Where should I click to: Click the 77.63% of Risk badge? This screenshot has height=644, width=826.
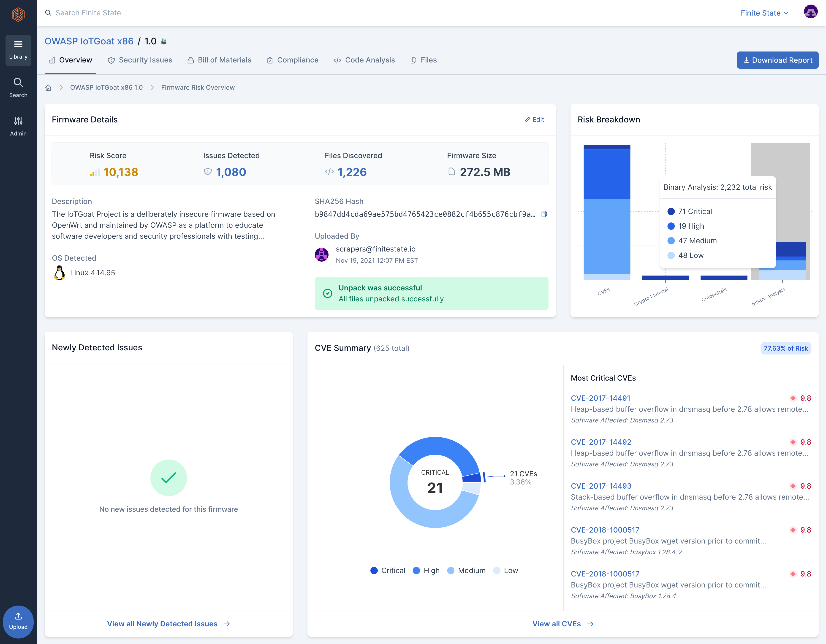click(785, 348)
